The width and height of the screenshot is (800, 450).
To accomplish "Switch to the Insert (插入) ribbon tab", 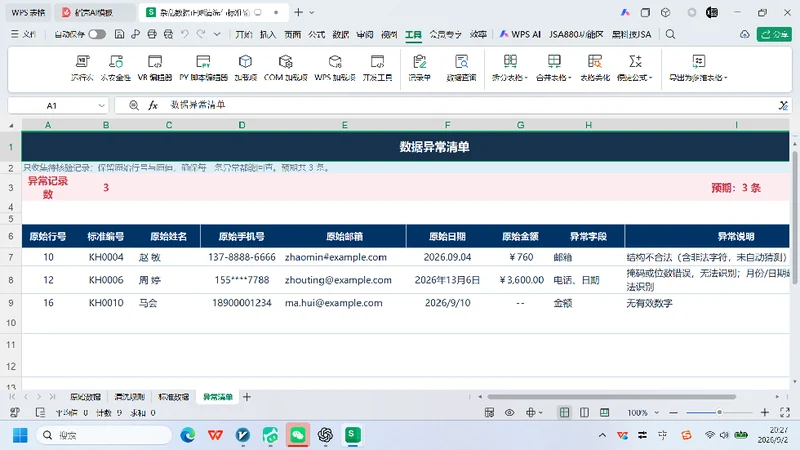I will [268, 34].
